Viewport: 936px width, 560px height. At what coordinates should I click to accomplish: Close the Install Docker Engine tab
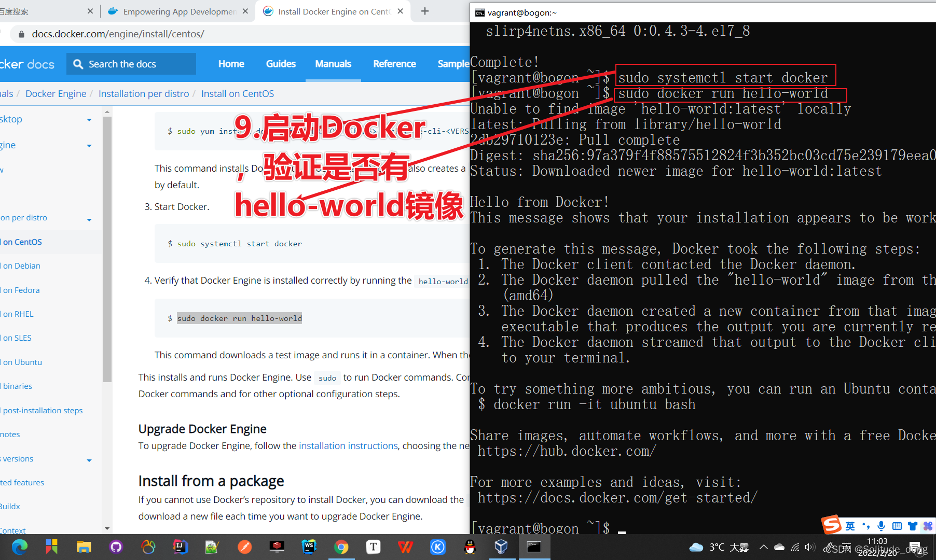click(x=400, y=11)
